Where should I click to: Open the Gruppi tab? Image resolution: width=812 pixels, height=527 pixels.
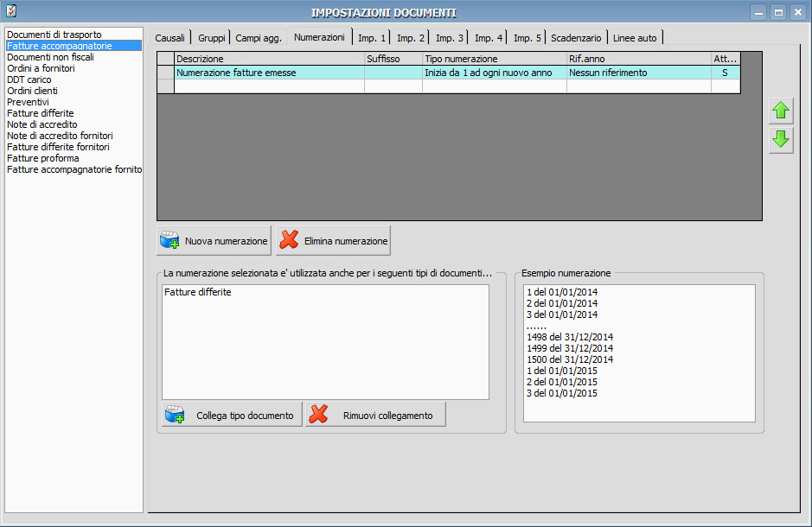point(211,38)
